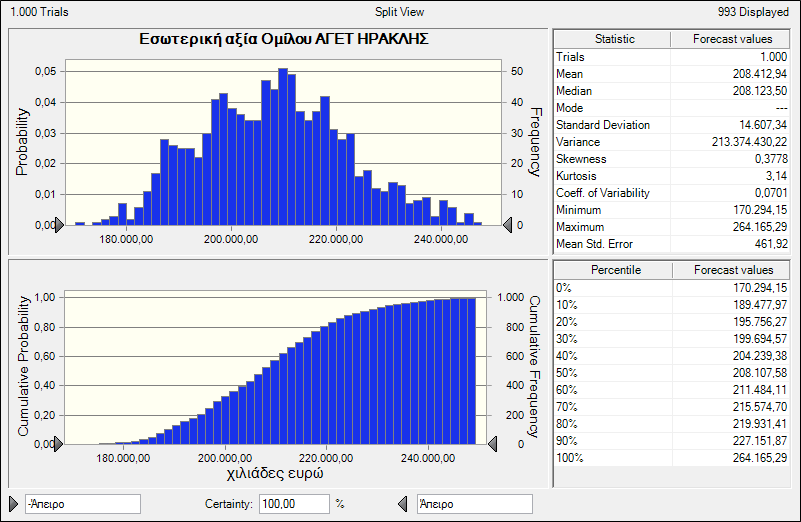Click the Cumulative Frequency axis title
Image resolution: width=801 pixels, height=522 pixels.
[x=534, y=367]
